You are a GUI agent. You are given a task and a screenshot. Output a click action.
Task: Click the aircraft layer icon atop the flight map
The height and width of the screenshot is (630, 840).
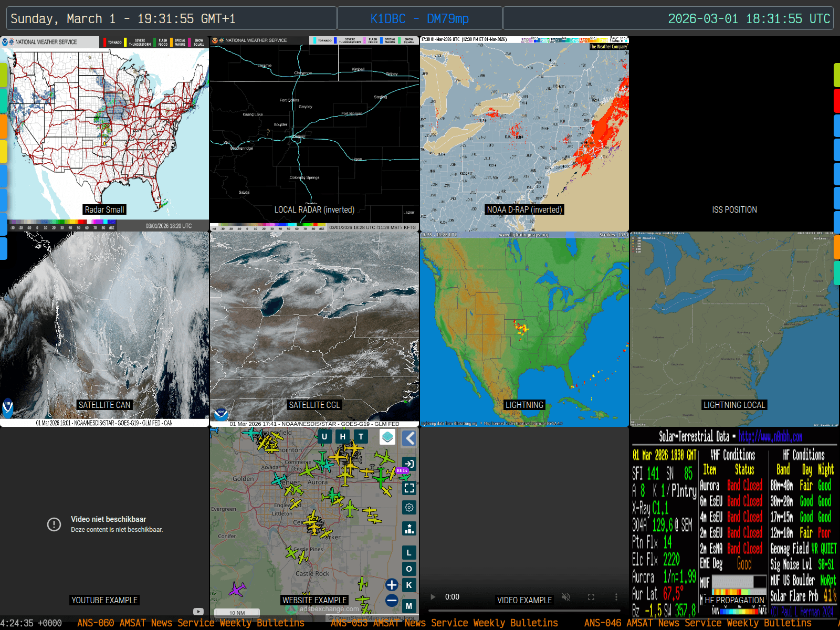(x=387, y=437)
